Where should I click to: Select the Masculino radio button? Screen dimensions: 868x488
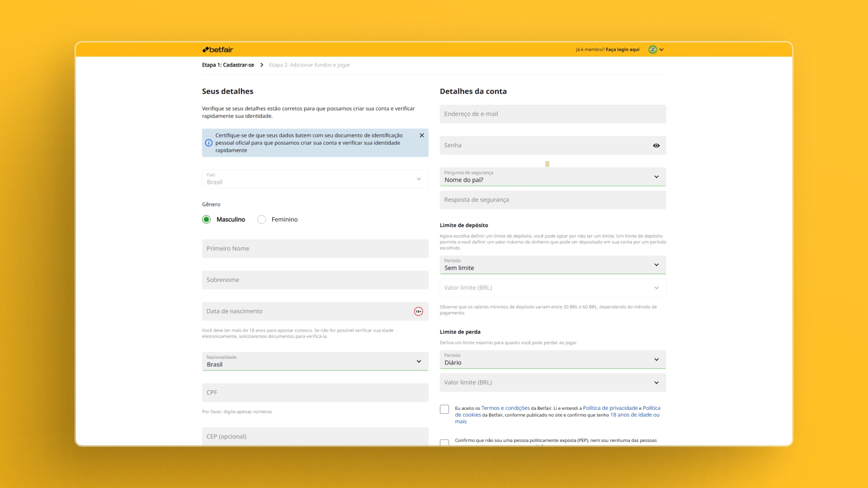click(207, 220)
